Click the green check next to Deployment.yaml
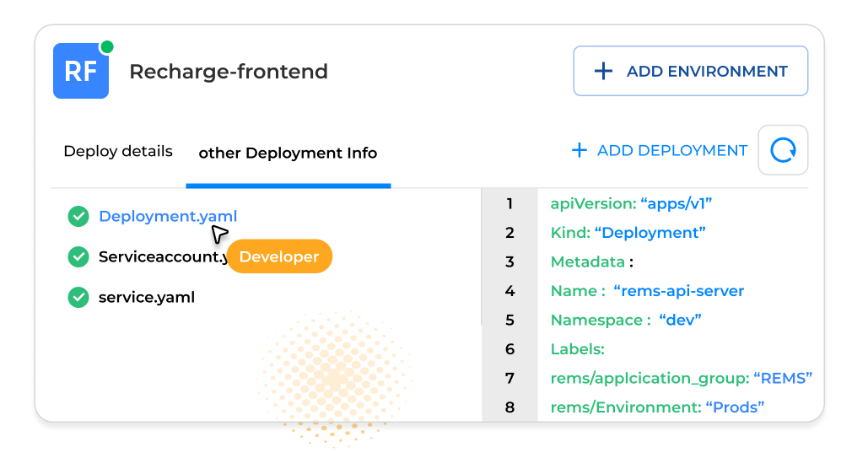868x453 pixels. [x=78, y=217]
